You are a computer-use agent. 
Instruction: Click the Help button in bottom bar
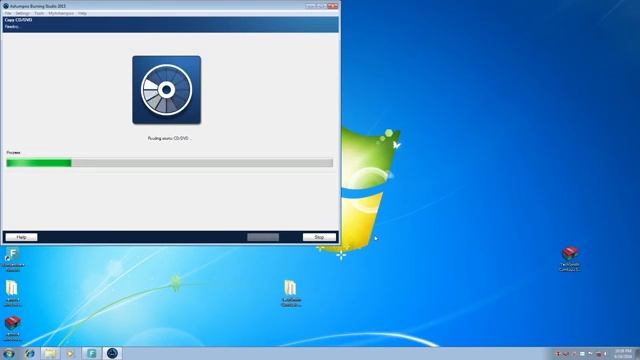click(x=21, y=237)
